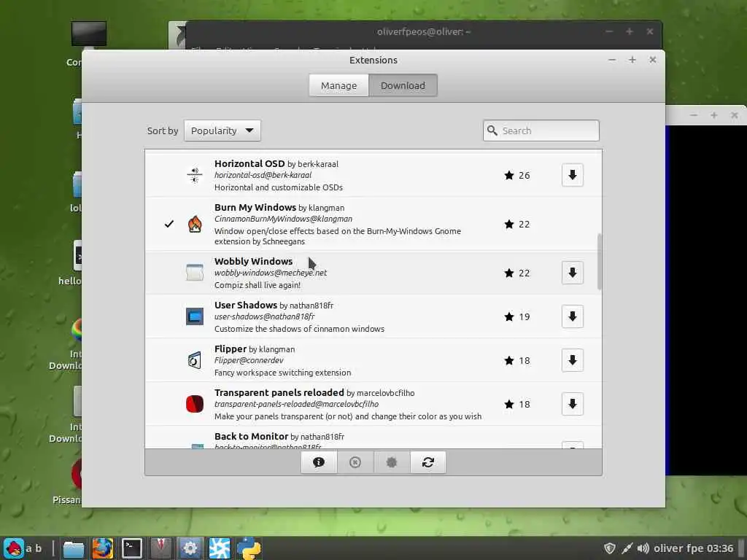Screen dimensions: 747x560
Task: Select the Transparent panels reloaded title
Action: click(x=279, y=393)
